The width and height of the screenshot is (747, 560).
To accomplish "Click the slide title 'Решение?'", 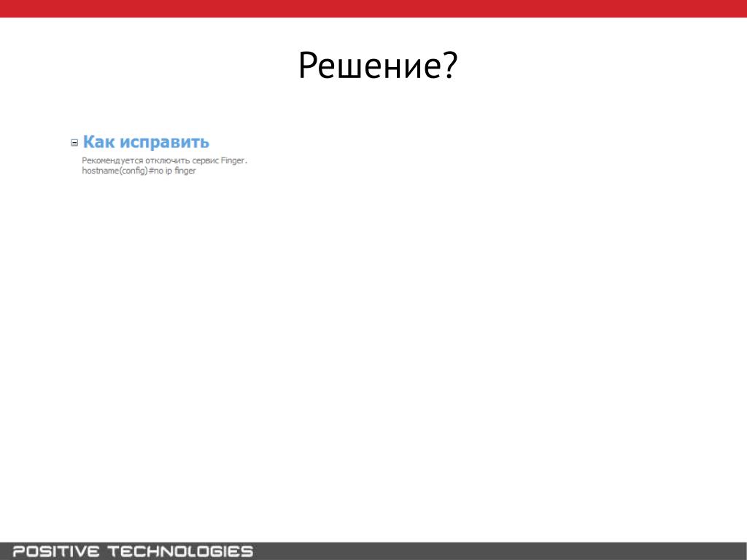I will pos(378,65).
